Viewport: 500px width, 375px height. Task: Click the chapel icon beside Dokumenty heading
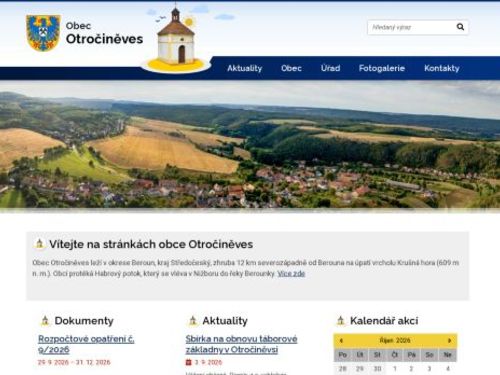pos(45,321)
